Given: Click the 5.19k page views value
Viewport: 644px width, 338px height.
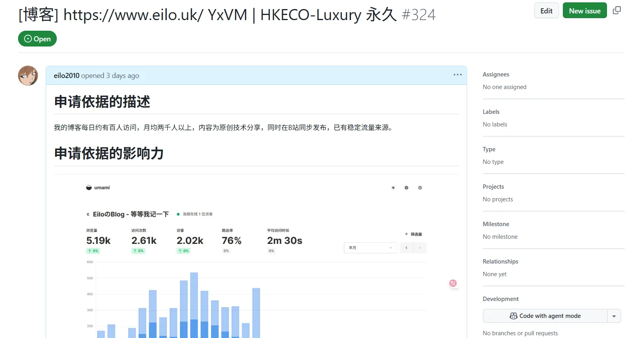Looking at the screenshot, I should coord(98,240).
